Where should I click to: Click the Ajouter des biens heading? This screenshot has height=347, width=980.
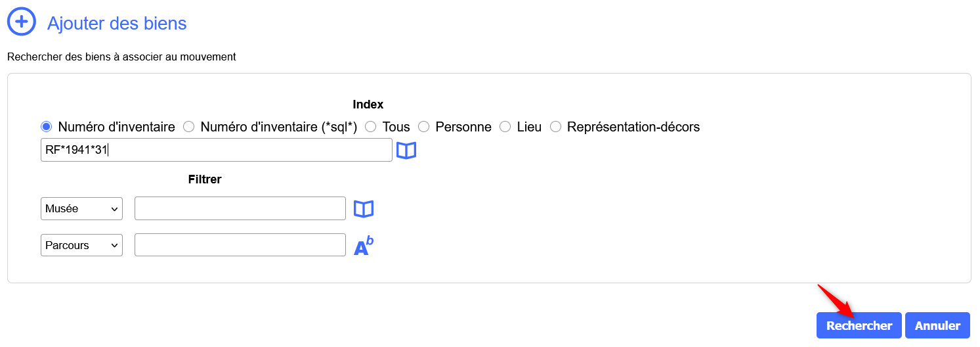click(x=117, y=24)
